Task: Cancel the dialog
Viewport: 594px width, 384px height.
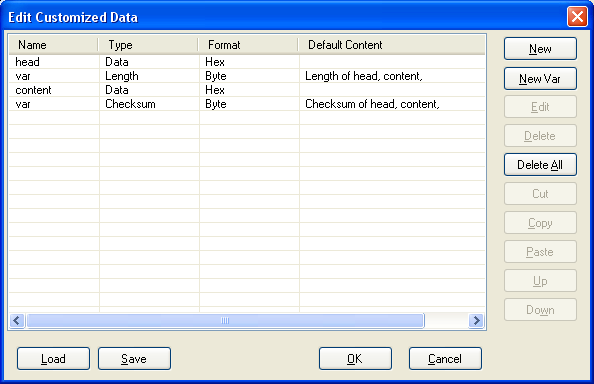Action: 445,359
